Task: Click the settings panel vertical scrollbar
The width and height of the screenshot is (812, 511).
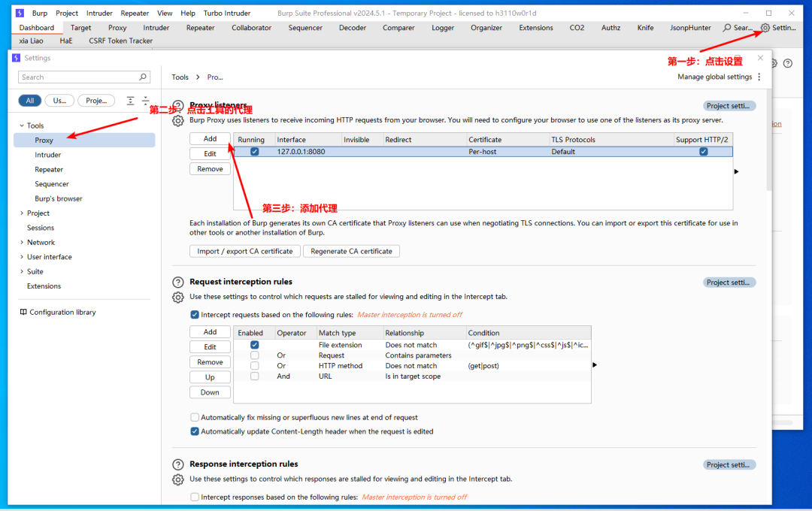Action: point(769,140)
